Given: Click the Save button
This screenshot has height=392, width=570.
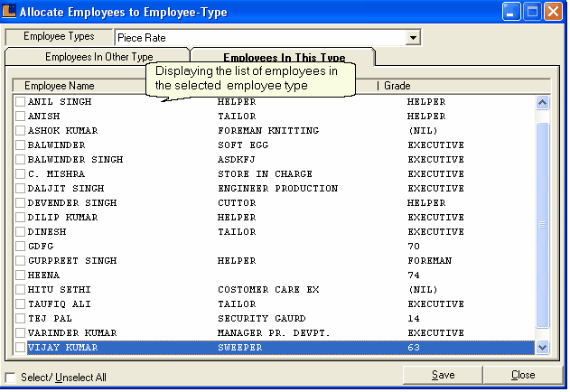Looking at the screenshot, I should pyautogui.click(x=443, y=375).
